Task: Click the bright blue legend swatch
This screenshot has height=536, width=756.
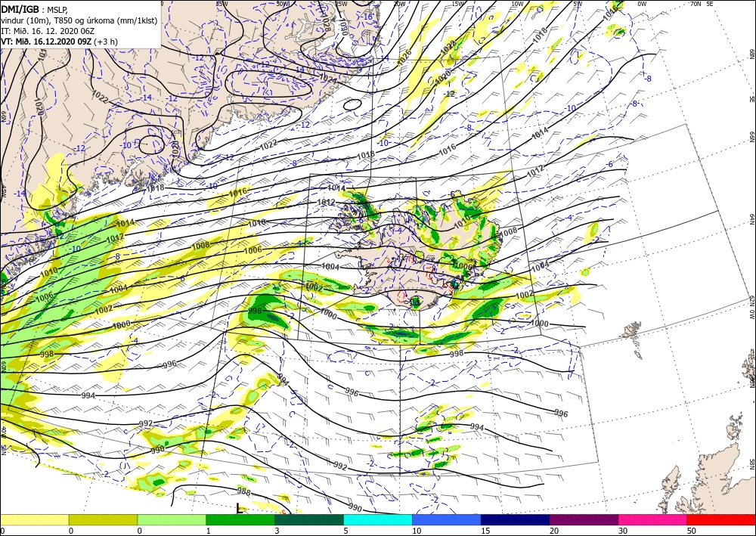Action: click(x=447, y=519)
